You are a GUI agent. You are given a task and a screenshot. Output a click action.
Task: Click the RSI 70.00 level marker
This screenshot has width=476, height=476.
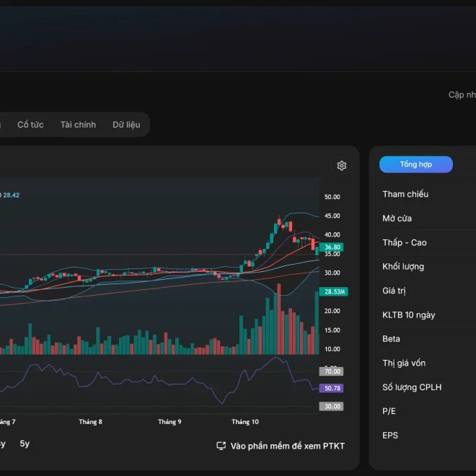[332, 371]
